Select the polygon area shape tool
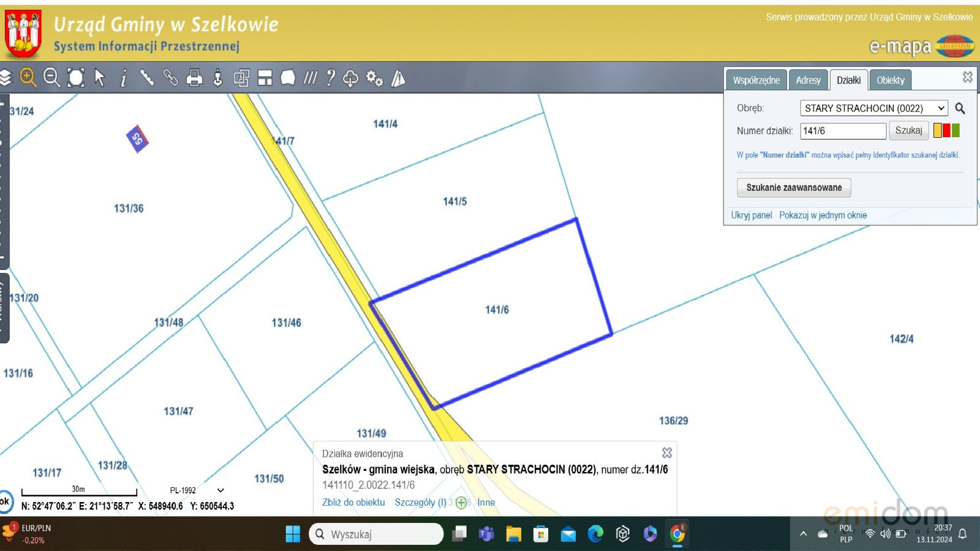Image resolution: width=980 pixels, height=551 pixels. [x=288, y=78]
